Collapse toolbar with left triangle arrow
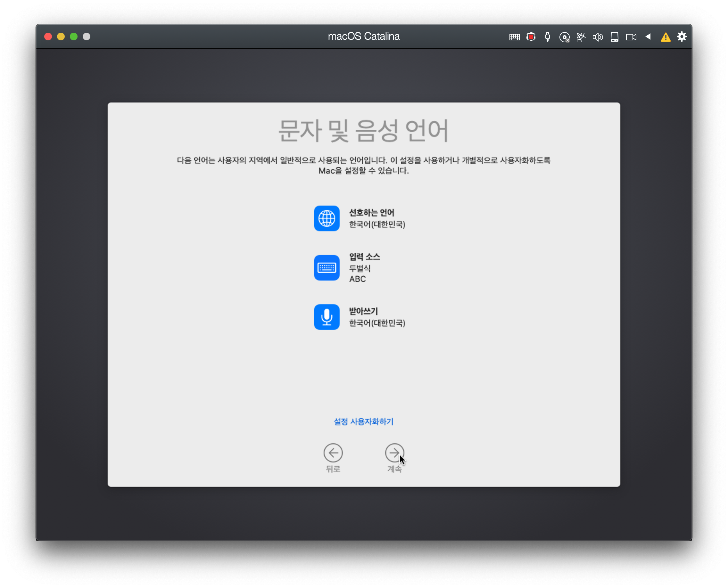Screen dimensions: 728x588 pos(648,37)
